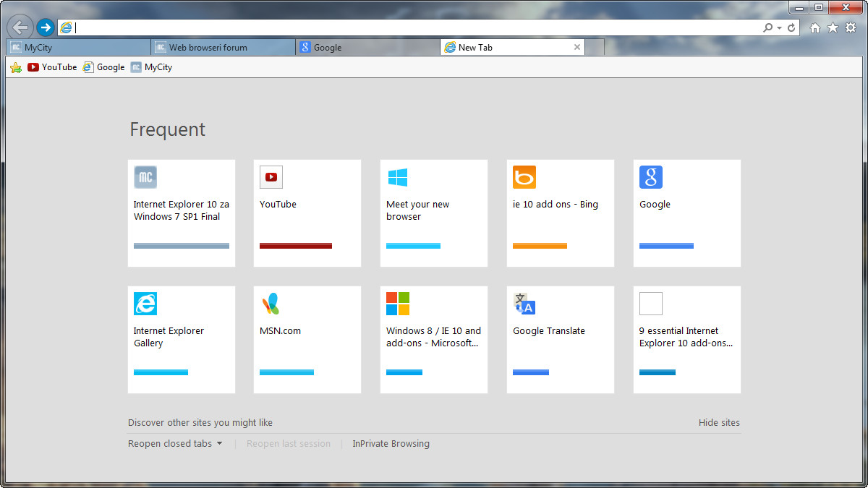This screenshot has height=488, width=868.
Task: Open Internet Explorer 10 za Windows 7 tile
Action: (x=182, y=213)
